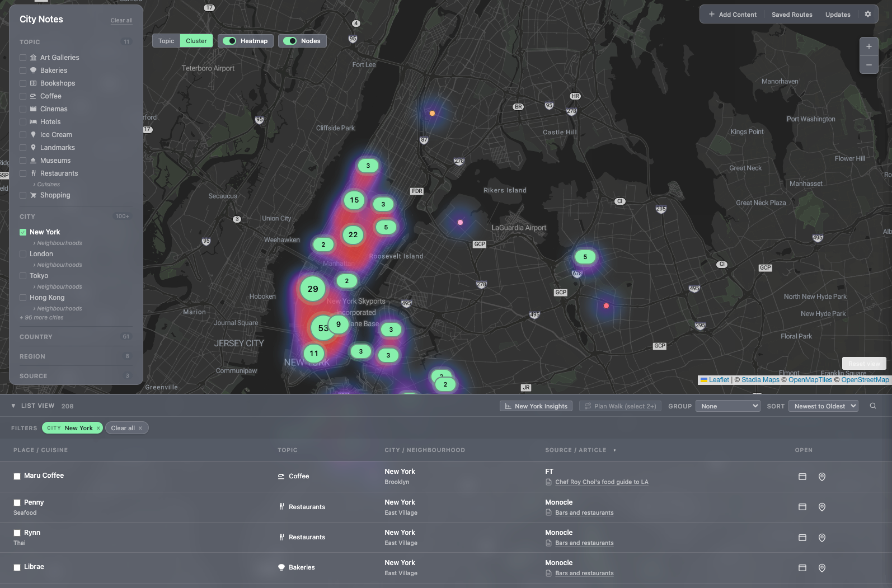Open the Group dropdown set to None
Screen dimensions: 892x588
(727, 406)
